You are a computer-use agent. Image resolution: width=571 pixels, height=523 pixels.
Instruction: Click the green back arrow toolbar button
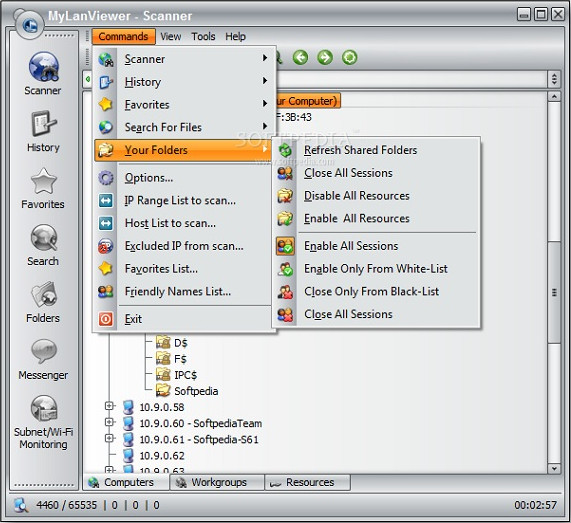tap(300, 58)
